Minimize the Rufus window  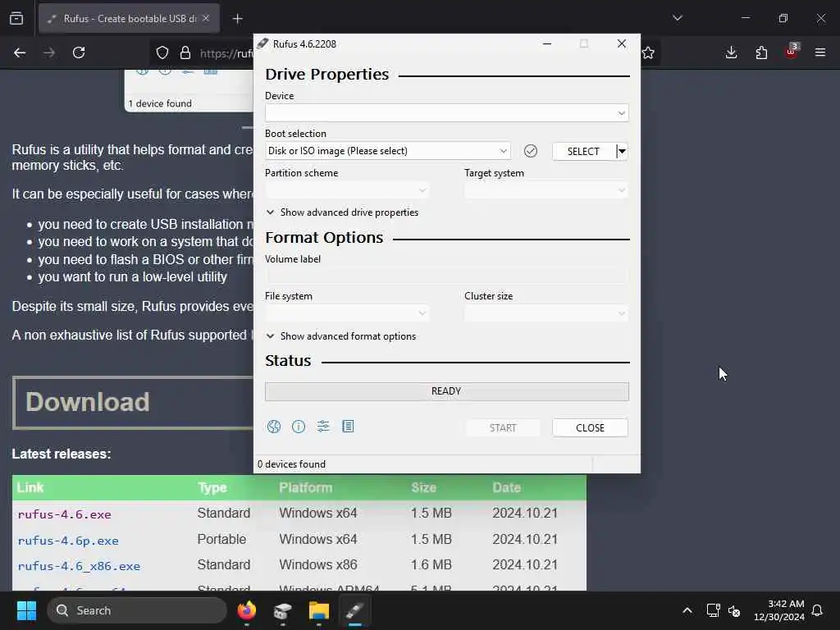click(x=547, y=44)
